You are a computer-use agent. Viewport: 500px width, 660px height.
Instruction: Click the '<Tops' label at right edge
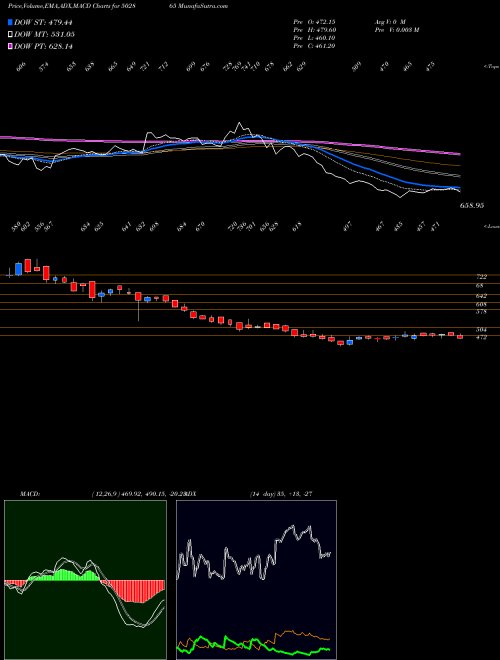pos(492,67)
